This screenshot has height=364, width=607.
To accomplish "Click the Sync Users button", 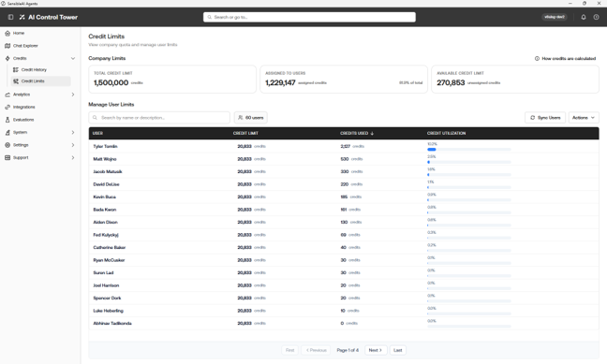I will pos(545,118).
